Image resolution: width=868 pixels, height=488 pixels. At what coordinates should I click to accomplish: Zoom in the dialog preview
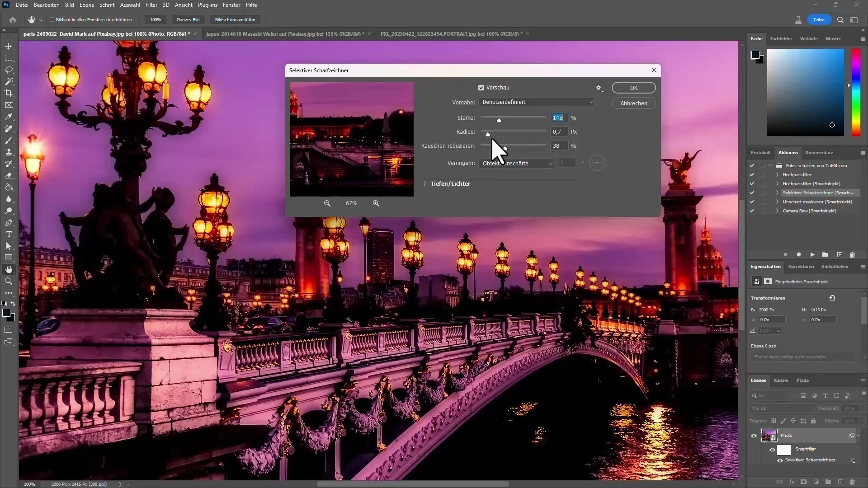[x=376, y=203]
